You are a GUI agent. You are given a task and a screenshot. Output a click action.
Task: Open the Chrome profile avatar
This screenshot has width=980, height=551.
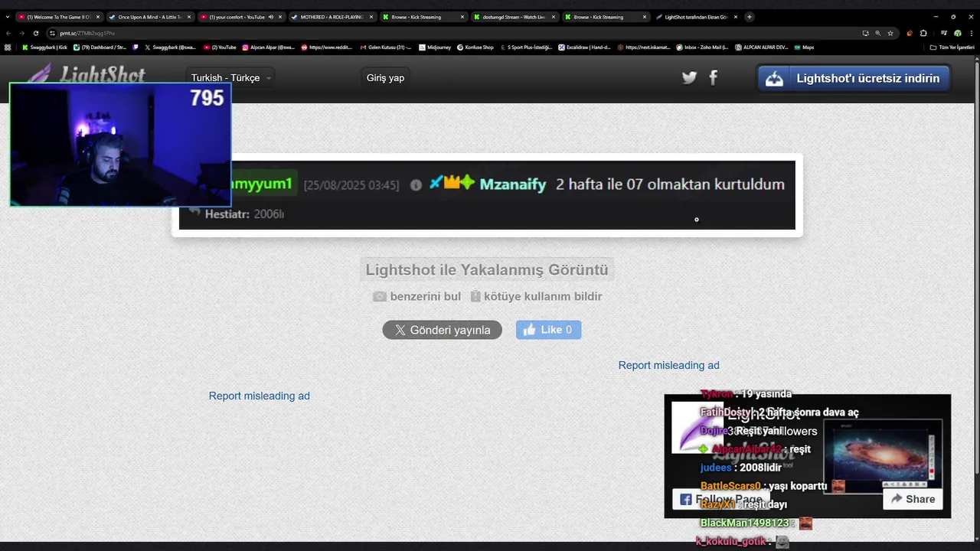point(957,33)
